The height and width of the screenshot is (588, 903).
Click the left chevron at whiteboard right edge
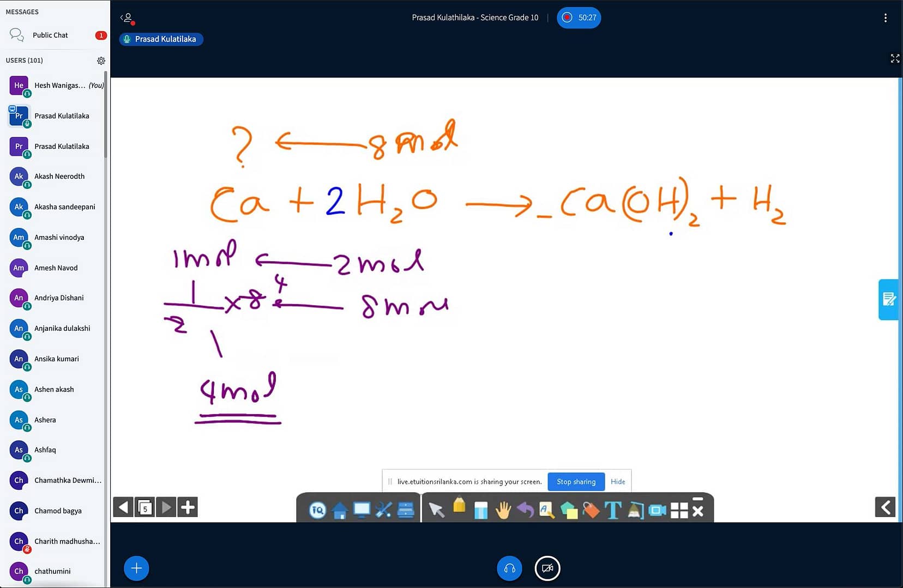(x=885, y=507)
